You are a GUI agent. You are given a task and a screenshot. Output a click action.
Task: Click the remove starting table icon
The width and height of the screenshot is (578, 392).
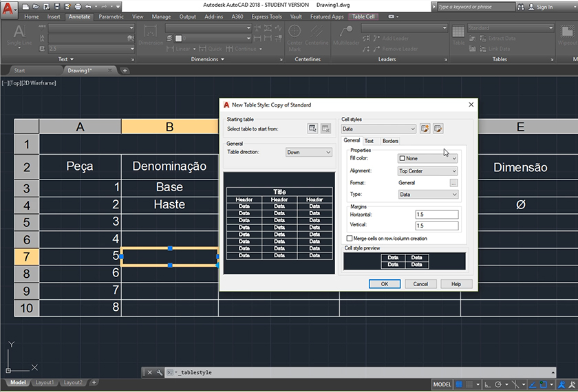326,129
